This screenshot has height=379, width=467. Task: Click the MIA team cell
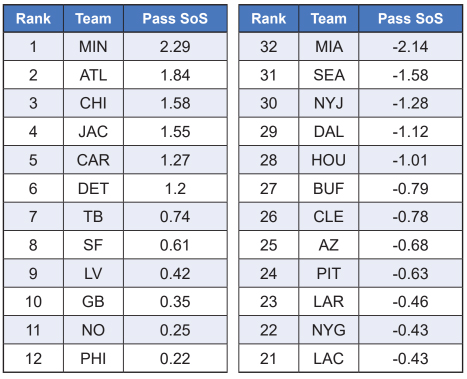(329, 47)
